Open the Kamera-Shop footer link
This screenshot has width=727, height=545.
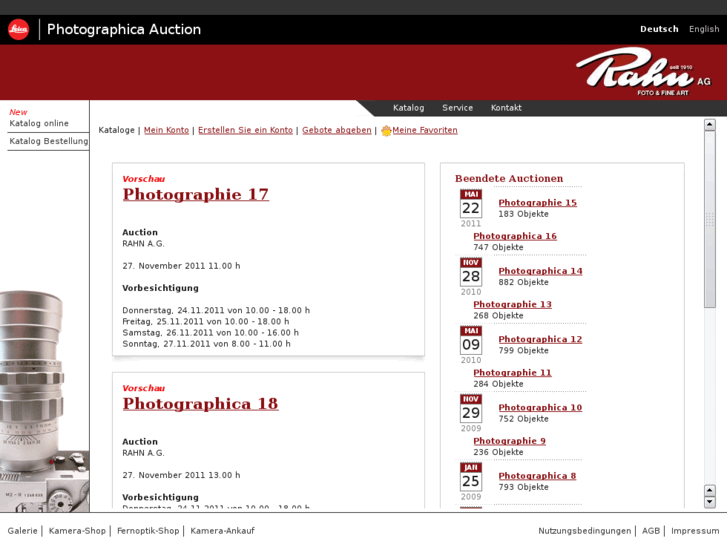[x=77, y=531]
